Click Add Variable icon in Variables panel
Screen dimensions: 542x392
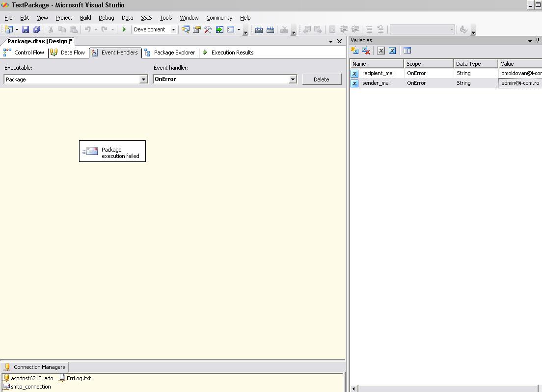354,51
